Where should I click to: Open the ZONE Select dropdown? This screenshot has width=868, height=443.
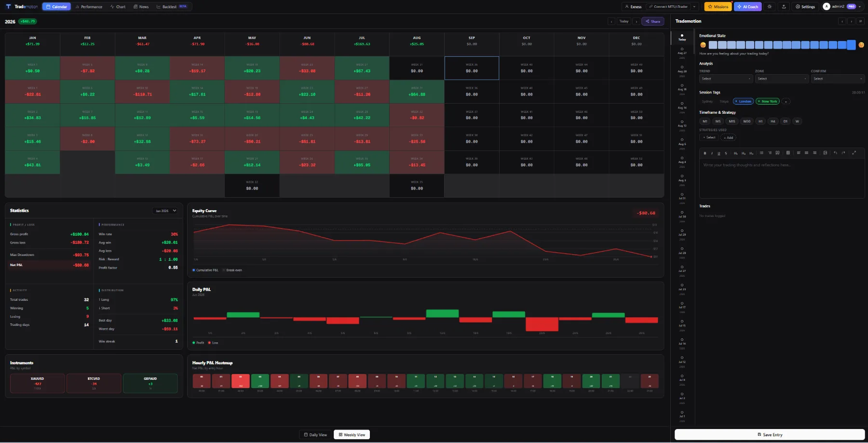click(782, 79)
